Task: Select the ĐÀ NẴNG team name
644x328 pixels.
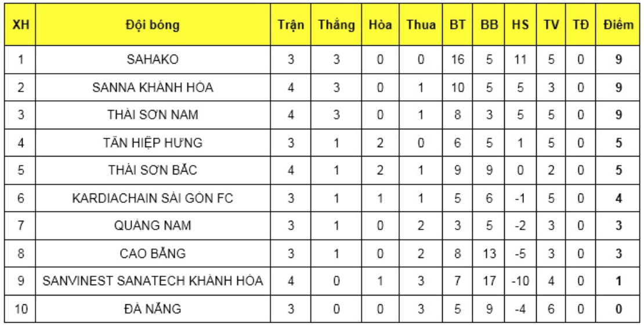Action: click(153, 309)
